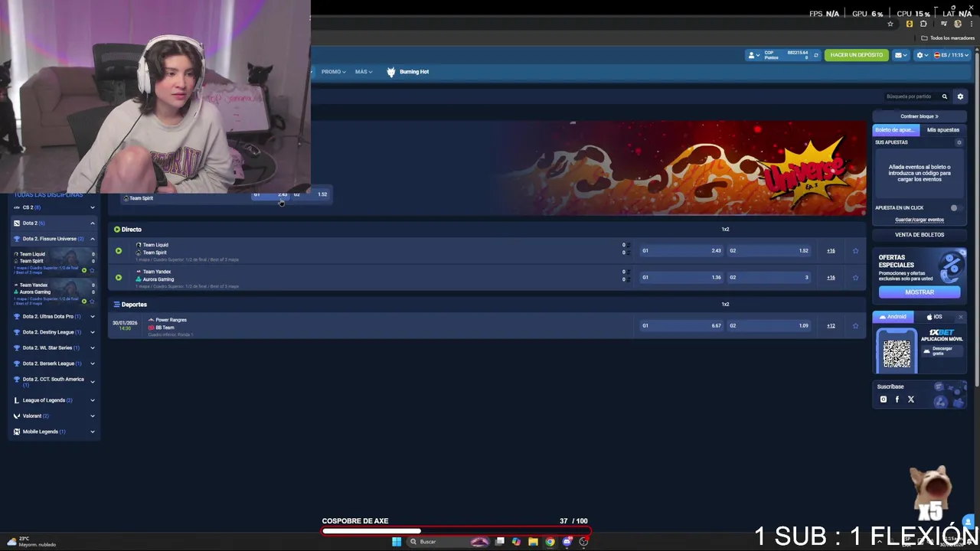The image size is (980, 551).
Task: Bet G2 1.52 on Team Spirit
Action: (769, 251)
